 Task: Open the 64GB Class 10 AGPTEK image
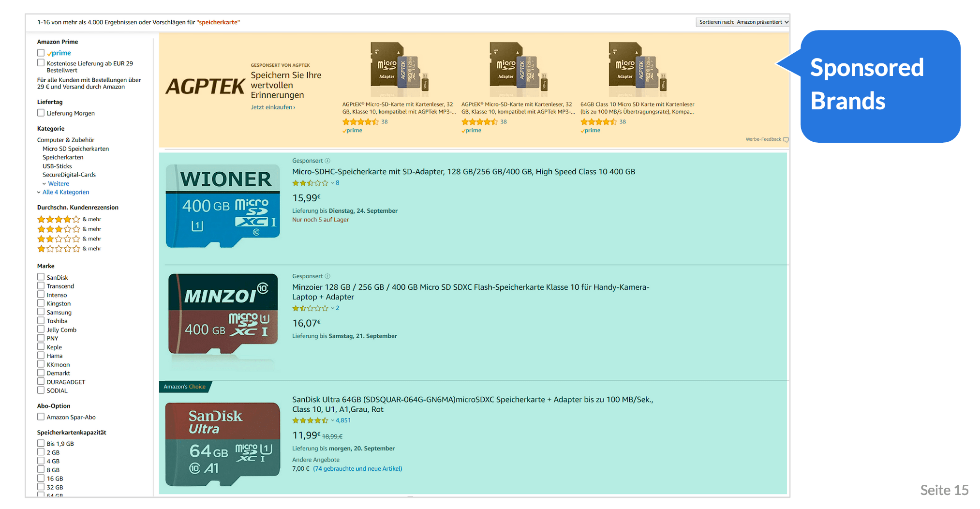pyautogui.click(x=637, y=69)
